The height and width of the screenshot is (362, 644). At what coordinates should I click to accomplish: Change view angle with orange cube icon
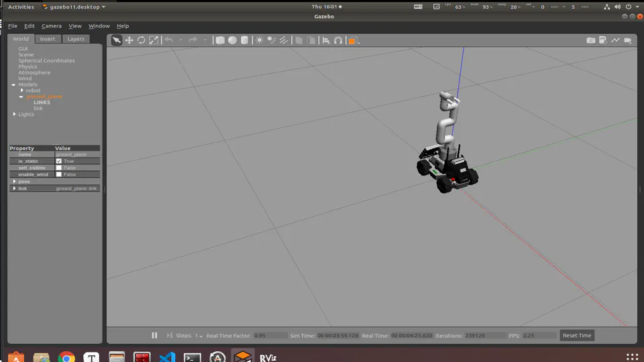(352, 41)
